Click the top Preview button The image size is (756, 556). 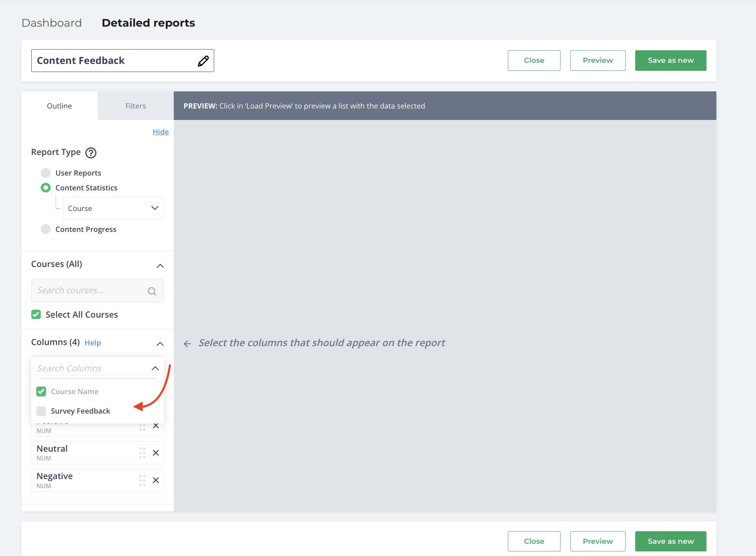coord(598,61)
